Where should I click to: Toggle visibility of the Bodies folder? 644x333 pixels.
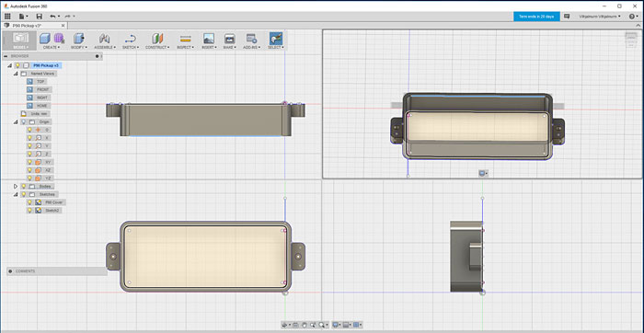pos(23,186)
